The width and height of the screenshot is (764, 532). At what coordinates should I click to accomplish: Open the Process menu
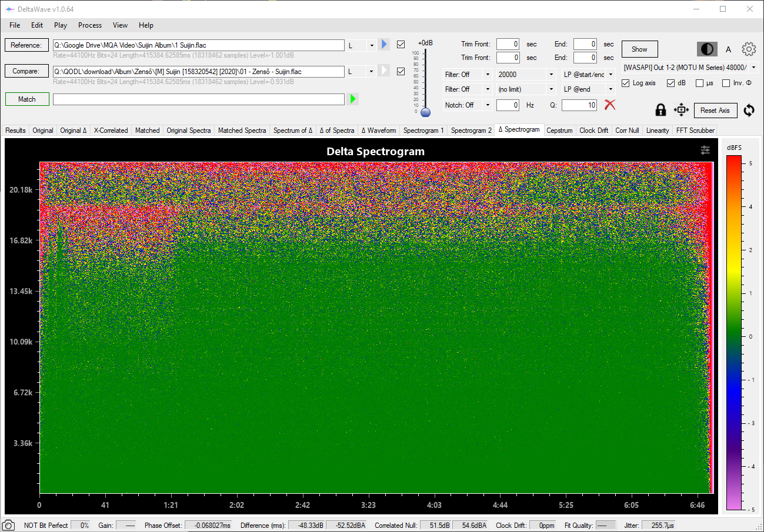(90, 25)
